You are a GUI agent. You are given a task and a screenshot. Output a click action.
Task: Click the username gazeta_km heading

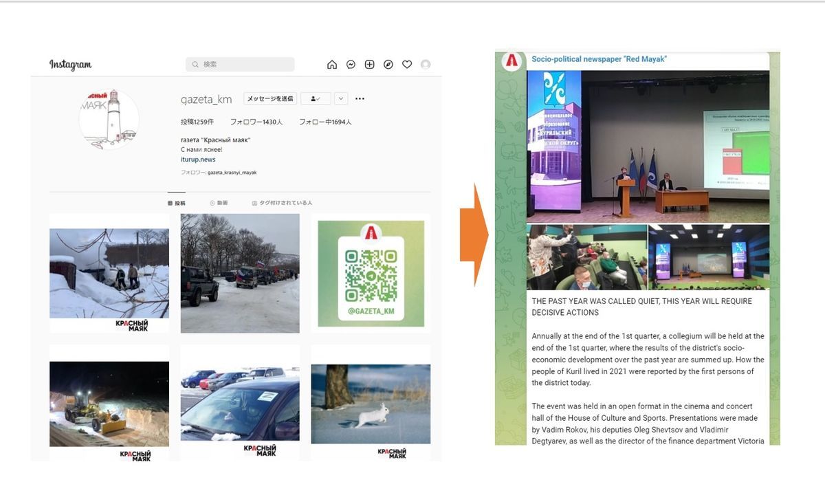point(206,100)
